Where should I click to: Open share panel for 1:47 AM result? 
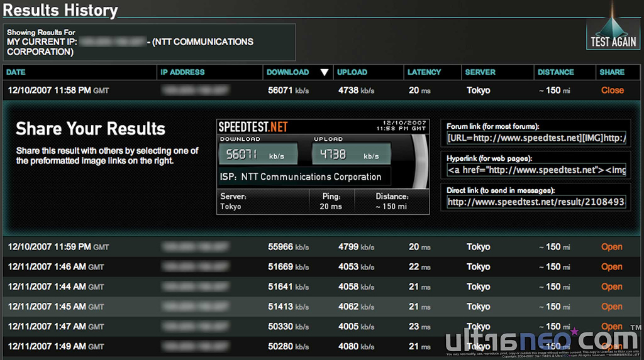click(611, 326)
